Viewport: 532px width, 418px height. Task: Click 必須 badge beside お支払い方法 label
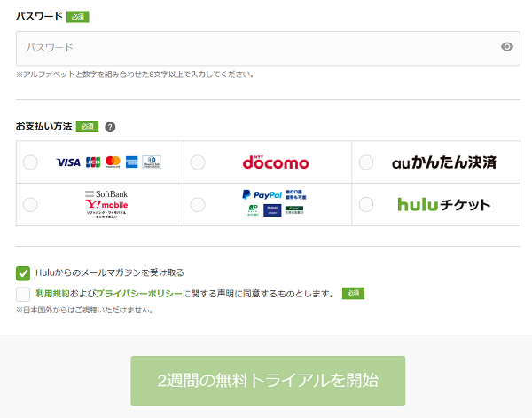pos(87,126)
